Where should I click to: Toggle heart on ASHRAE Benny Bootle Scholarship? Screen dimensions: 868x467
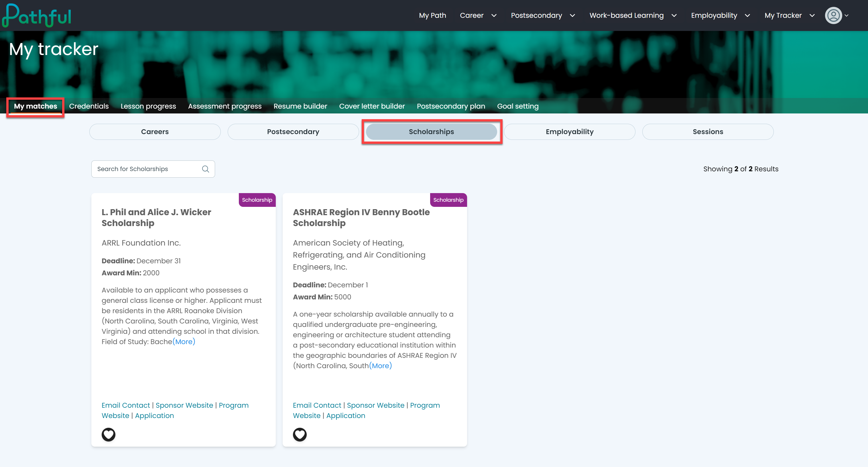[x=300, y=434]
